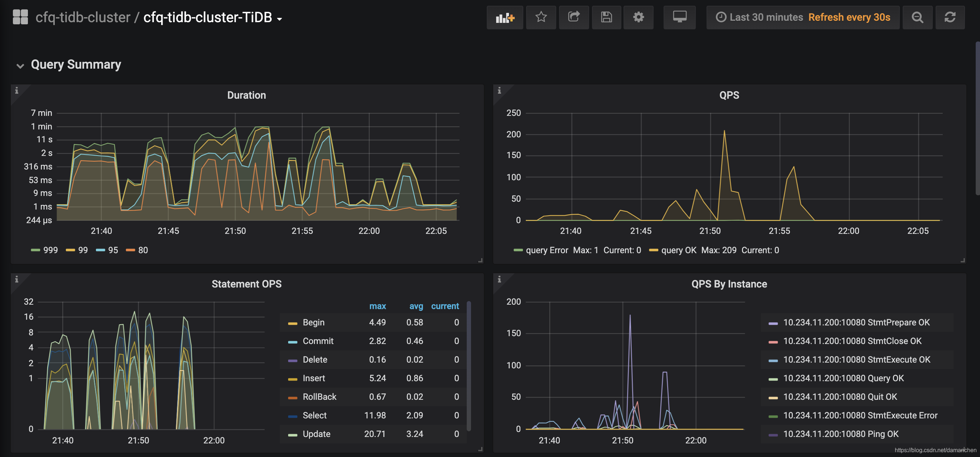The image size is (980, 457).
Task: Sort Statement OPS legend by avg
Action: (416, 306)
